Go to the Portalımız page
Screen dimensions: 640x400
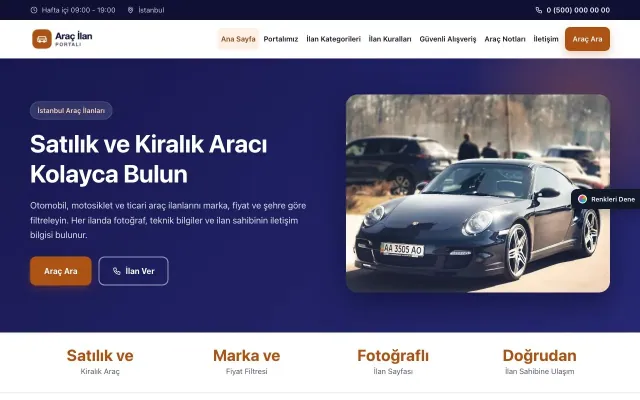281,39
